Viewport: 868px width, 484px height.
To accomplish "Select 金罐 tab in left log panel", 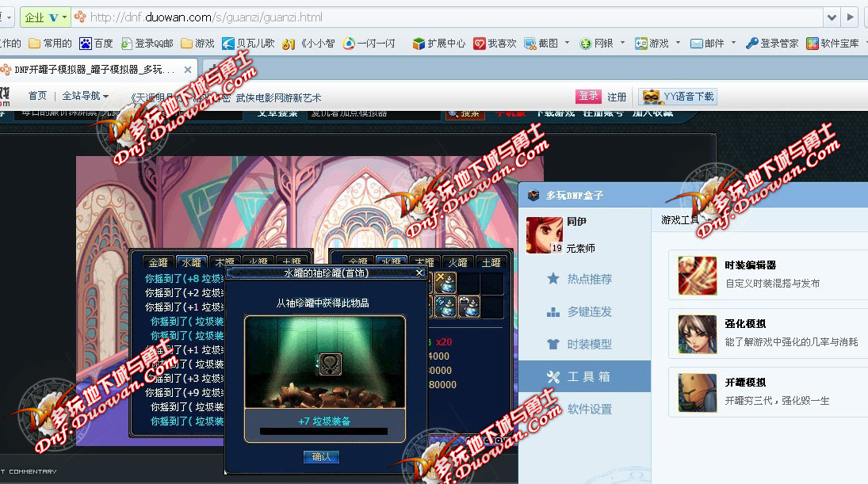I will click(159, 262).
